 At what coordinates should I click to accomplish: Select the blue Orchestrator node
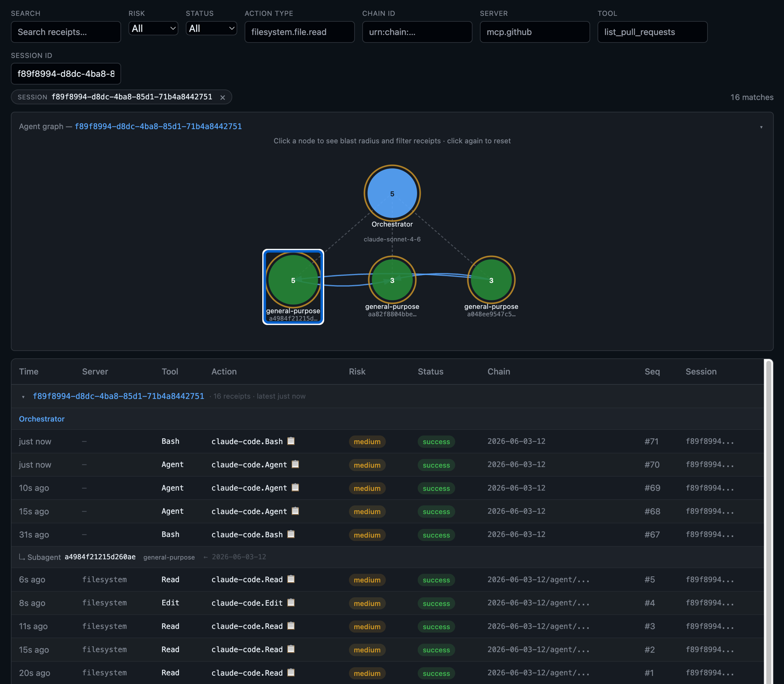(x=392, y=193)
